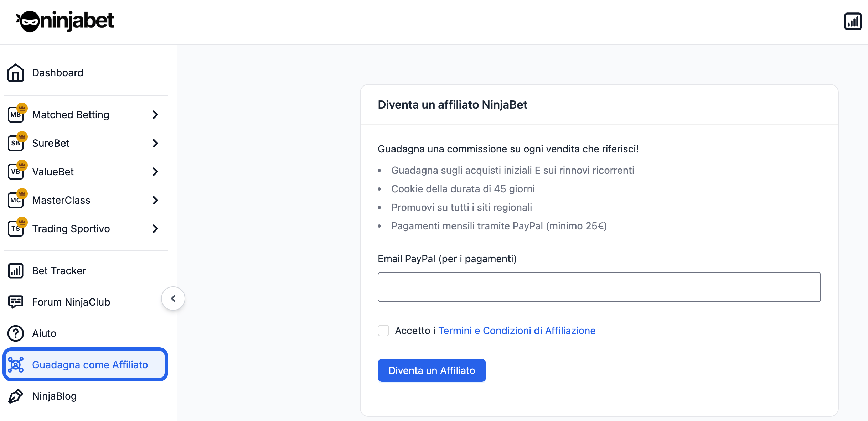Open the MasterClass menu label

click(61, 200)
